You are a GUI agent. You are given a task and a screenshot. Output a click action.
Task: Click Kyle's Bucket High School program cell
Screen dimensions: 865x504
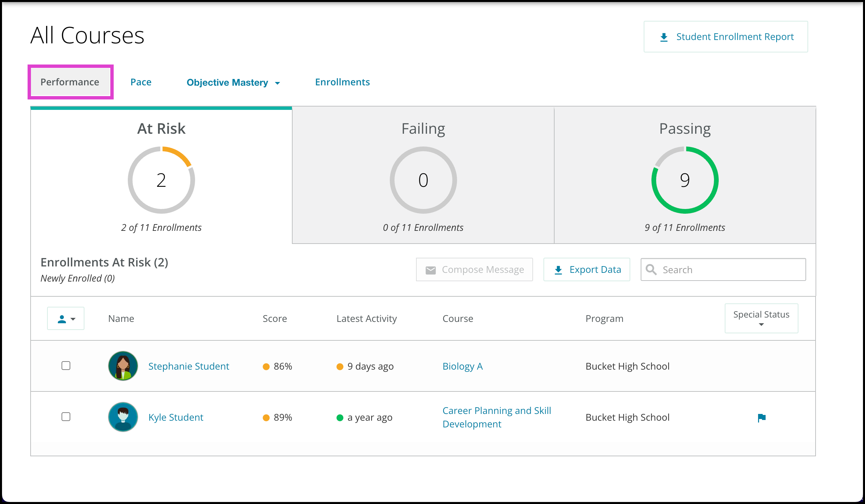[628, 417]
